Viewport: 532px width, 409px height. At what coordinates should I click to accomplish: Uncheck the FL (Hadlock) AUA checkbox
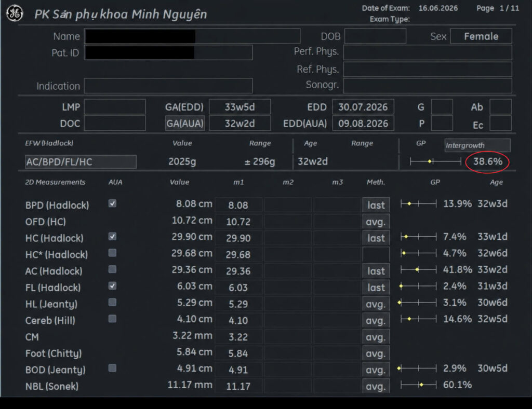[x=112, y=285]
